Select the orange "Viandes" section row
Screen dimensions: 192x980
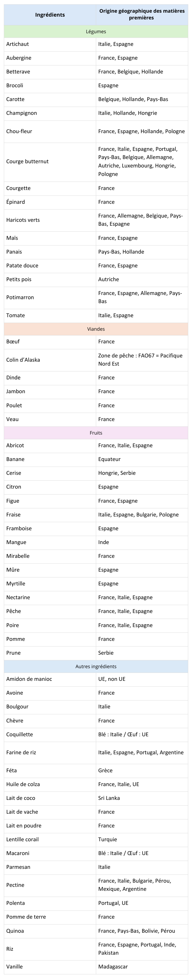coord(96,329)
